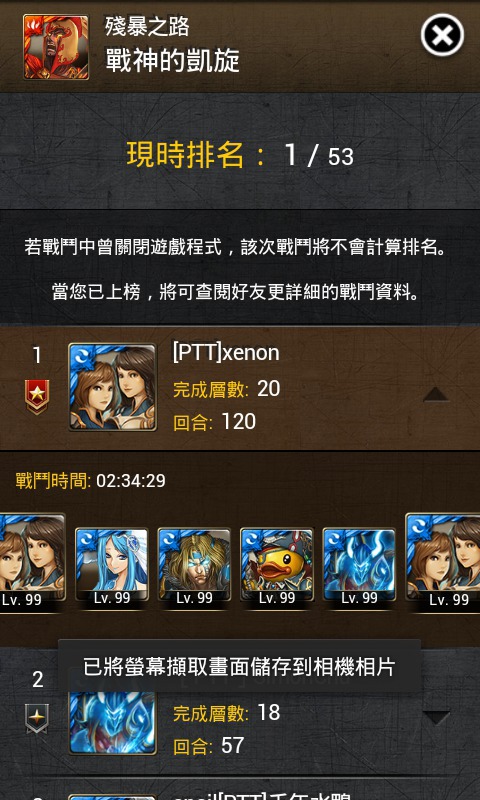The height and width of the screenshot is (800, 480).
Task: Tap the rank 2 silver star badge
Action: (37, 719)
